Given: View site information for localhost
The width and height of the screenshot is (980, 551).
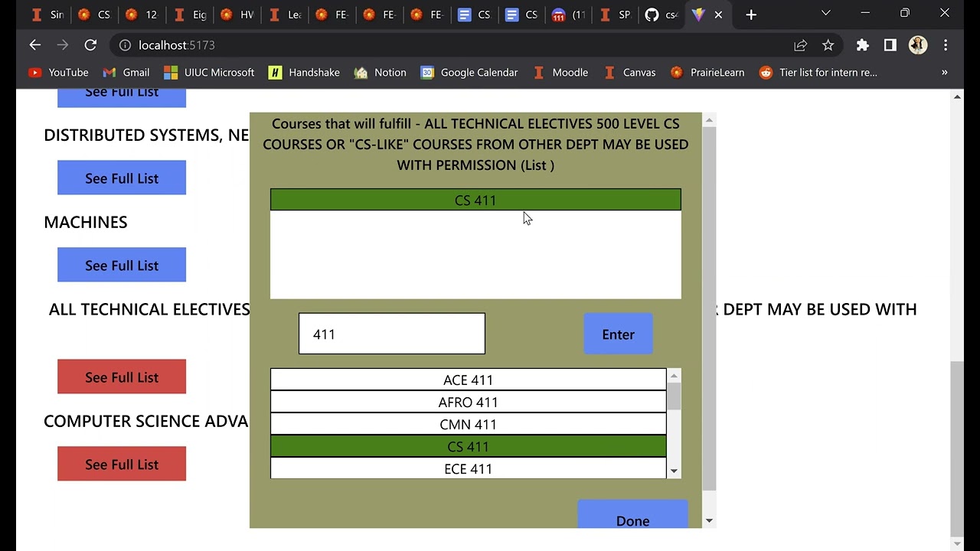Looking at the screenshot, I should [124, 45].
